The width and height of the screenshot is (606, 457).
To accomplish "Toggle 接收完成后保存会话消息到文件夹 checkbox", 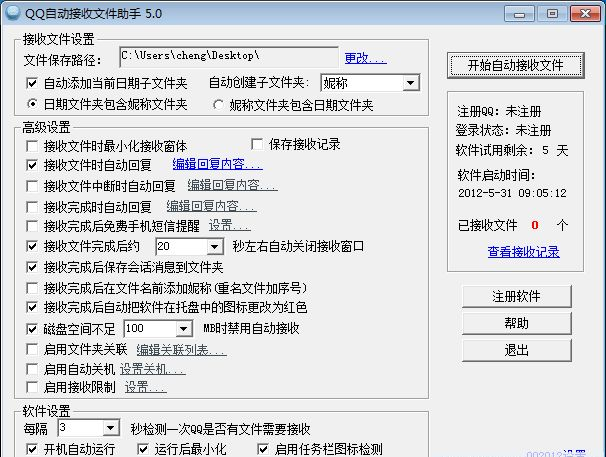I will (32, 267).
